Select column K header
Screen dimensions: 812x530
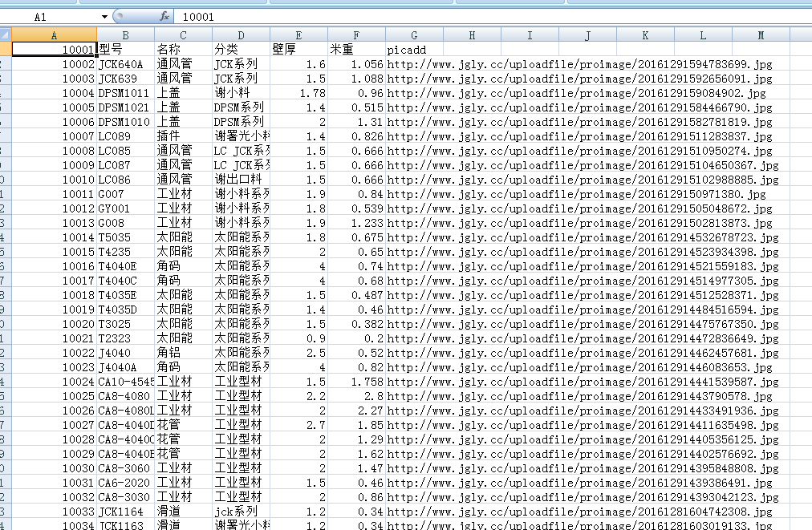[645, 35]
